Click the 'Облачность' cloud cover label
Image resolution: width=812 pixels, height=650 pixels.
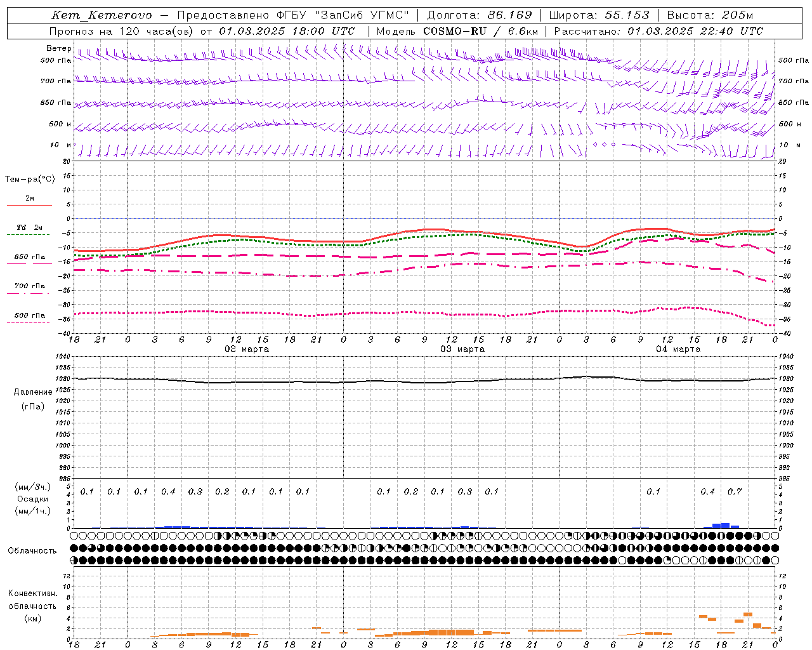(x=32, y=551)
